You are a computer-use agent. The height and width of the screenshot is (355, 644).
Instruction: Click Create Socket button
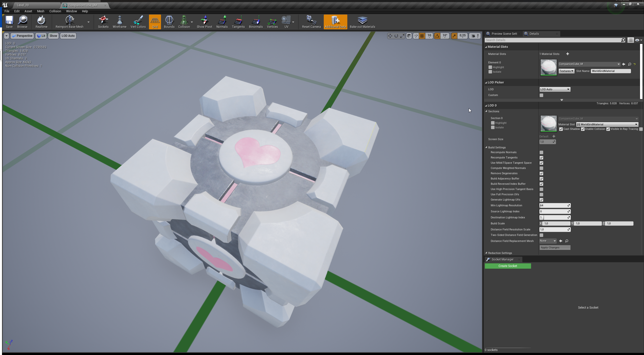508,266
